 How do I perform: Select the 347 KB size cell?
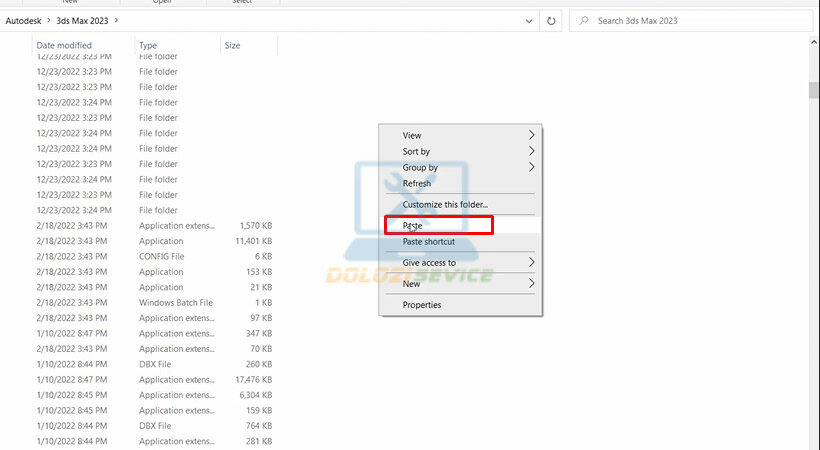259,333
